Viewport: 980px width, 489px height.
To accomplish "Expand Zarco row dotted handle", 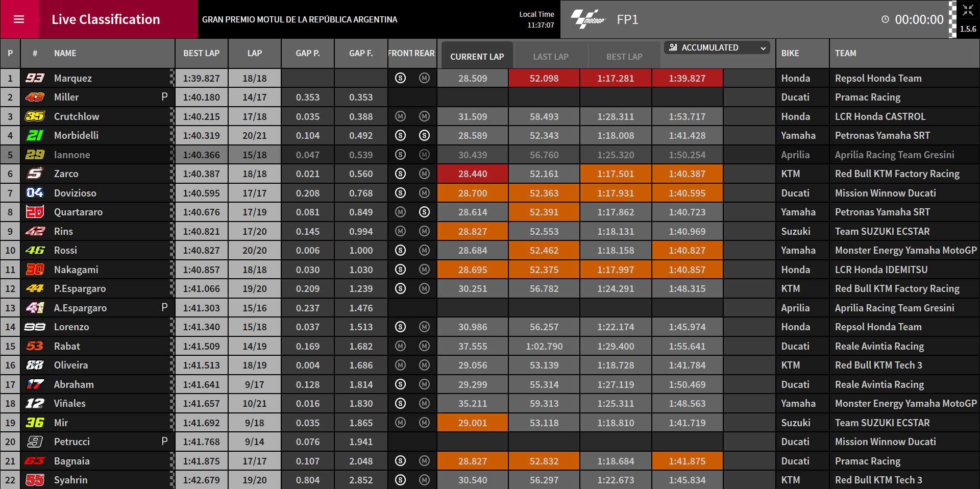I will coord(172,174).
